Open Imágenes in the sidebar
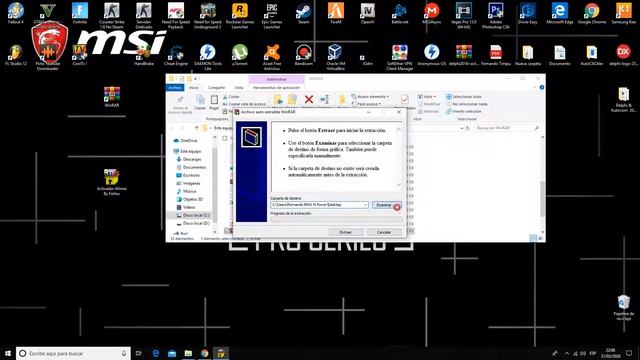 point(188,183)
